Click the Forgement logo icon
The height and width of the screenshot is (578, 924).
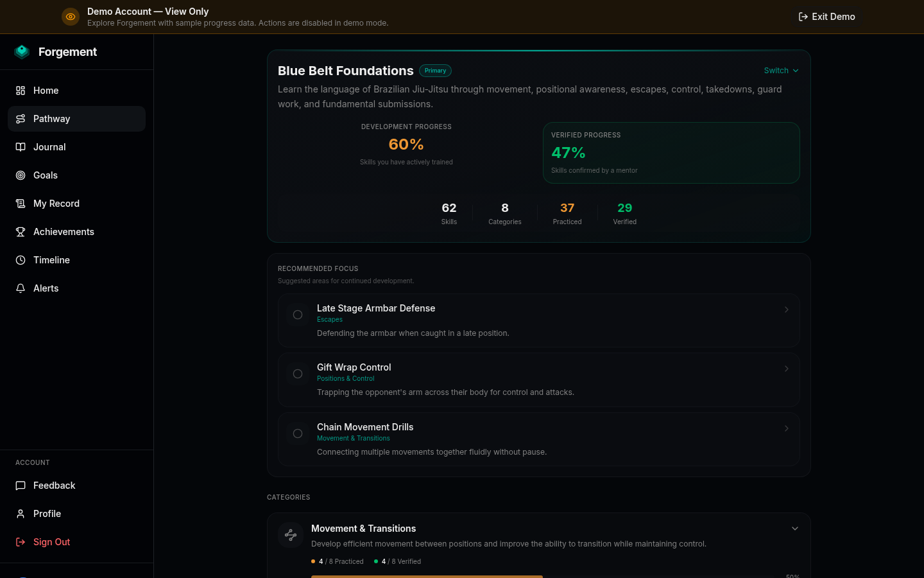click(x=22, y=52)
